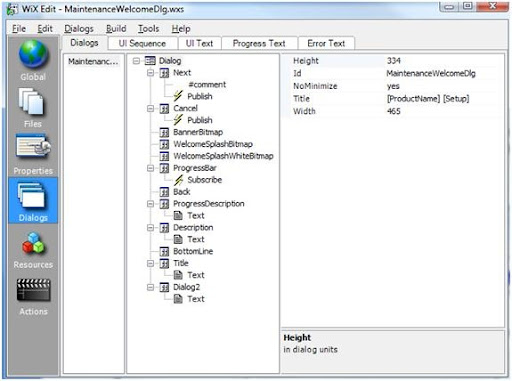Open the Edit menu
Screen dimensions: 512x381
tap(45, 29)
